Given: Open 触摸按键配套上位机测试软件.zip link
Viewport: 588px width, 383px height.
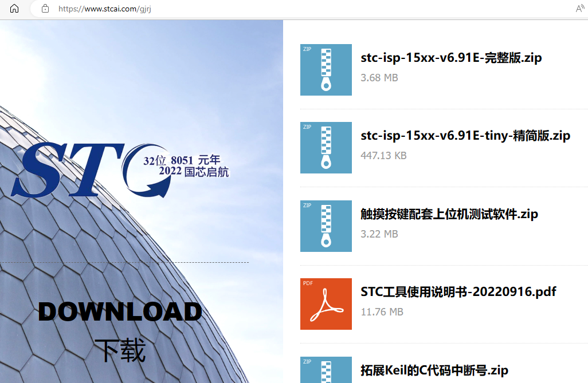Looking at the screenshot, I should pyautogui.click(x=449, y=214).
